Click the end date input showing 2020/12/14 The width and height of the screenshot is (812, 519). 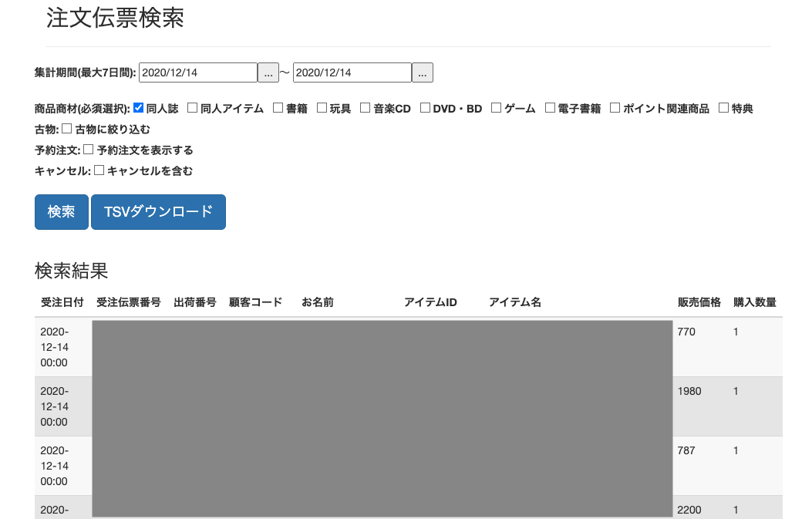coord(352,72)
